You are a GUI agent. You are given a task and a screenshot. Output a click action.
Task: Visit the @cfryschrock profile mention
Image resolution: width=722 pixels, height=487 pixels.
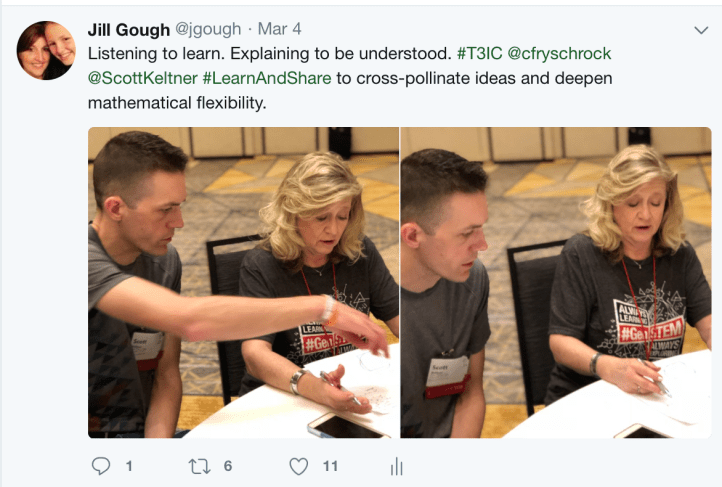(x=559, y=53)
